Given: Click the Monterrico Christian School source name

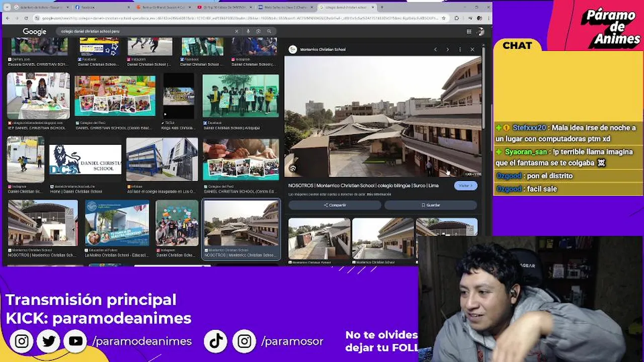Looking at the screenshot, I should click(x=323, y=49).
